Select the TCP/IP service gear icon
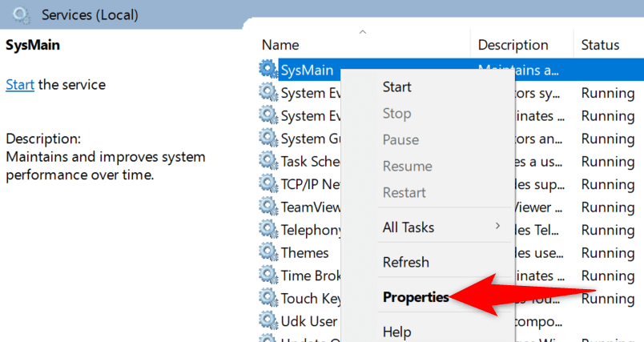The width and height of the screenshot is (644, 342). 268,184
